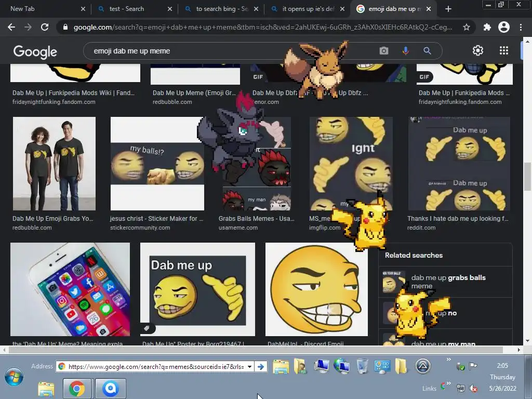Go back using Chrome's back arrow

[x=11, y=27]
